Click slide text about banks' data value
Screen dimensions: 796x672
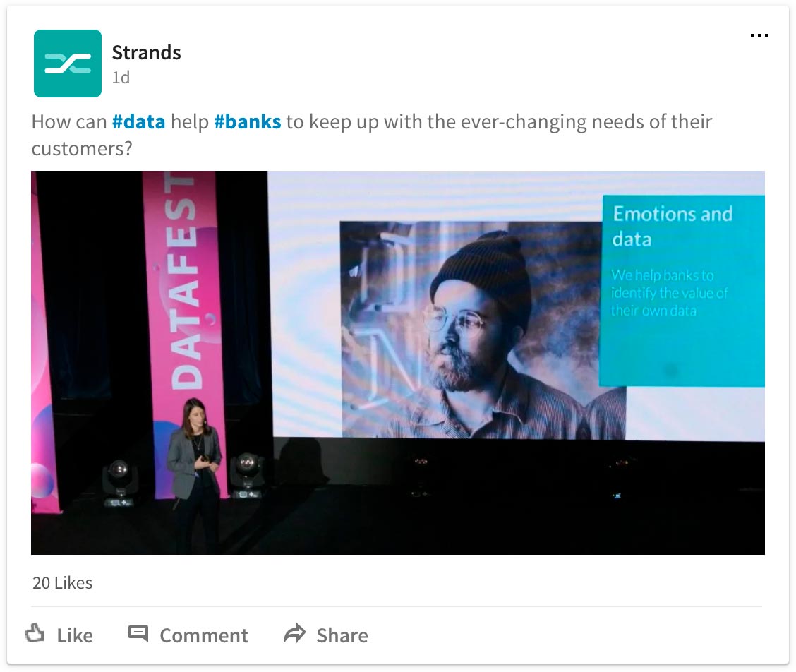669,292
